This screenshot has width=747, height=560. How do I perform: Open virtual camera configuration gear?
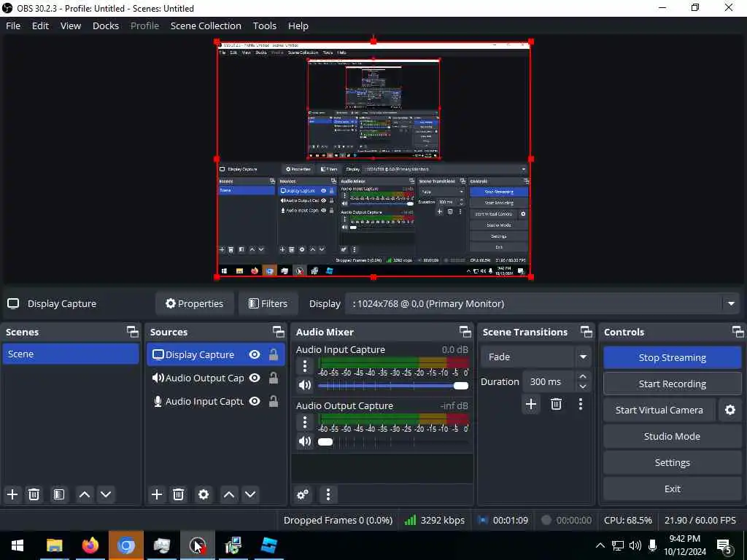point(729,410)
